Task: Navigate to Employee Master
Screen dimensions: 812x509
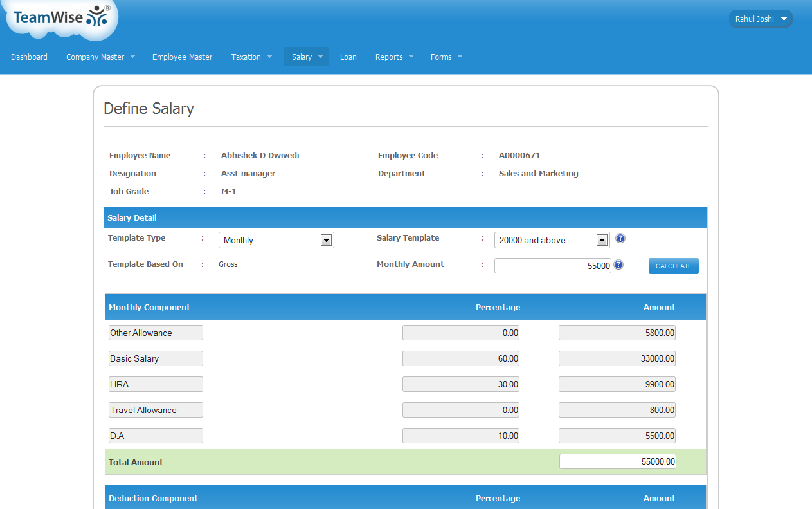Action: (182, 57)
